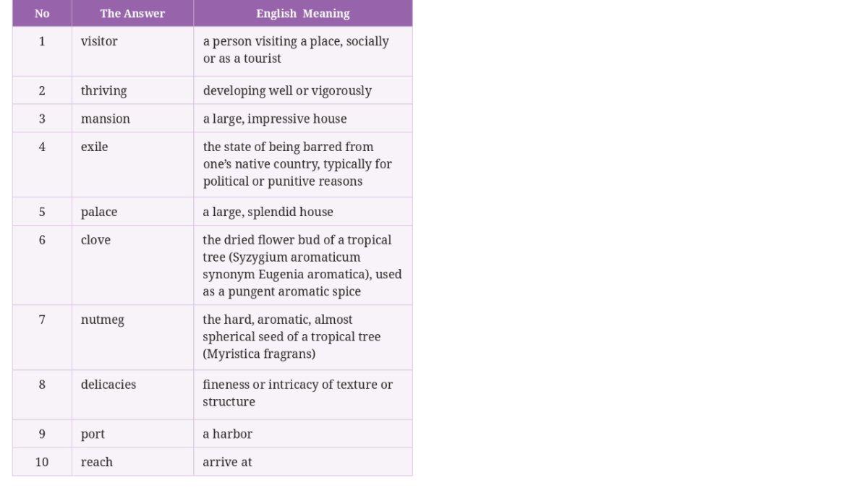Click the 'No' column header
868x488 pixels.
click(x=42, y=13)
